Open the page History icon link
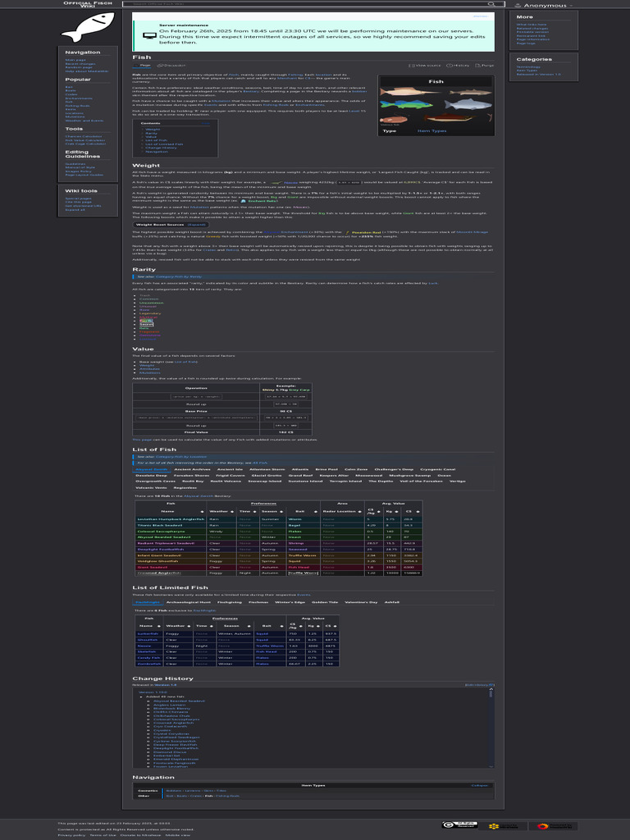 coord(460,65)
